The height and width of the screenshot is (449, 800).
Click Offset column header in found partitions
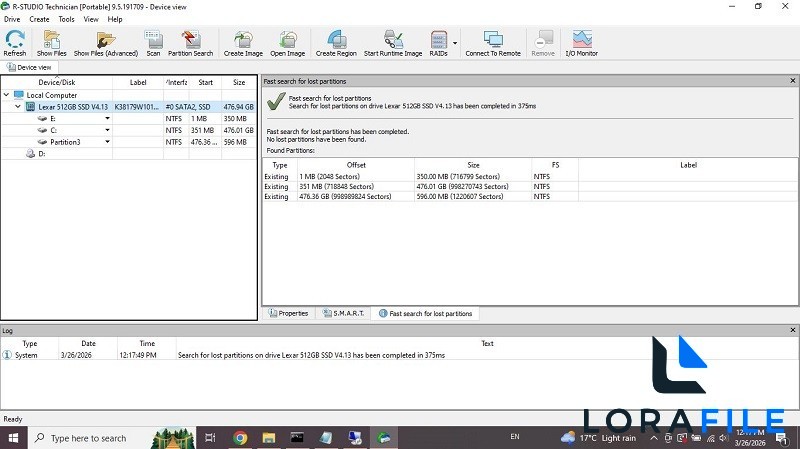pos(356,165)
